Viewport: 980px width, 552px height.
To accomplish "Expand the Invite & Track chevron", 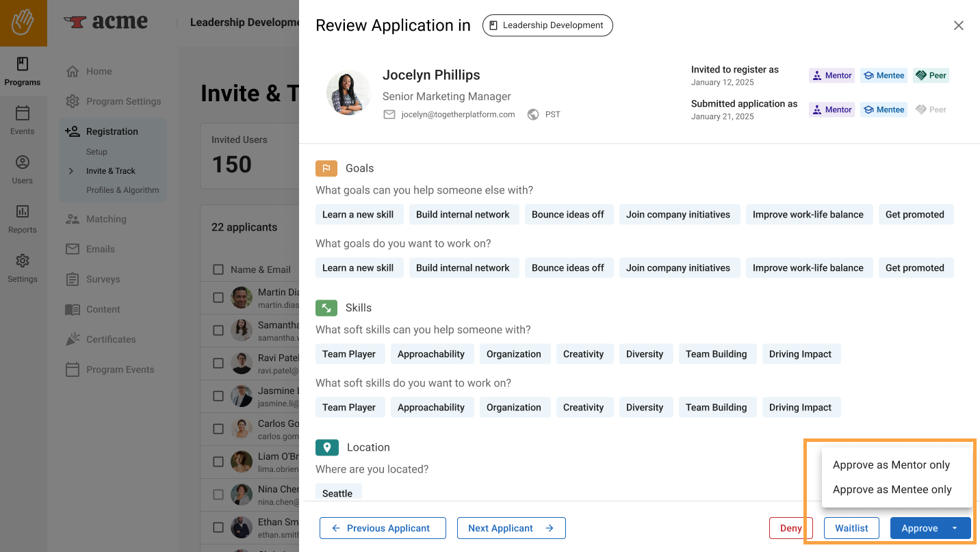I will pyautogui.click(x=71, y=171).
